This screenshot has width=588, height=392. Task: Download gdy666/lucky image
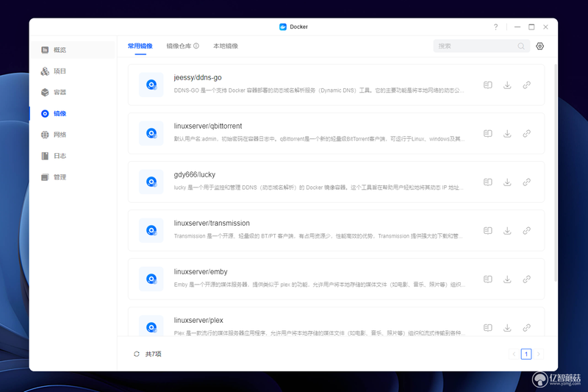(x=507, y=182)
